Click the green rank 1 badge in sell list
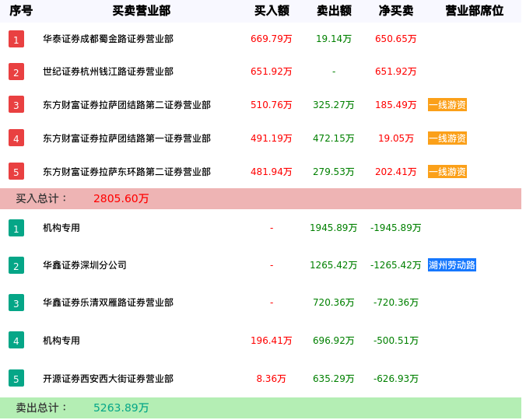 click(x=16, y=228)
